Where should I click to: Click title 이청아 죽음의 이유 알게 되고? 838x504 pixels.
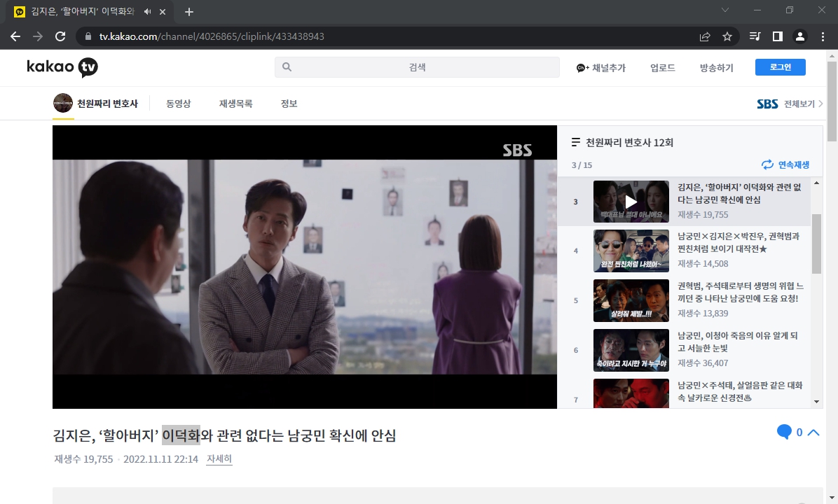pos(738,342)
